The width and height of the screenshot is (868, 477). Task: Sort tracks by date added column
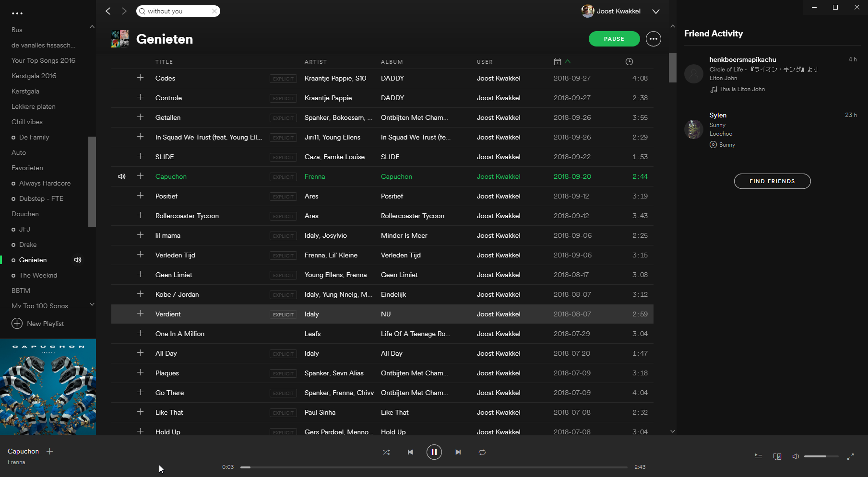click(558, 62)
